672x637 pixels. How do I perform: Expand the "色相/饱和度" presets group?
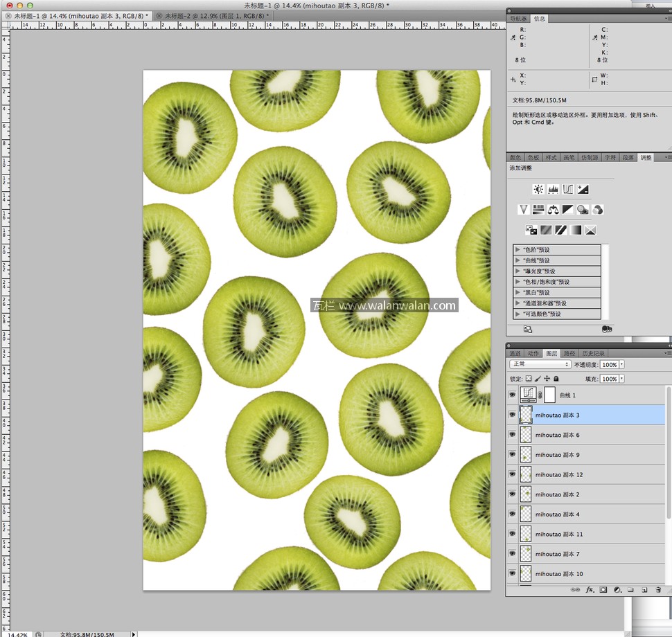point(517,282)
